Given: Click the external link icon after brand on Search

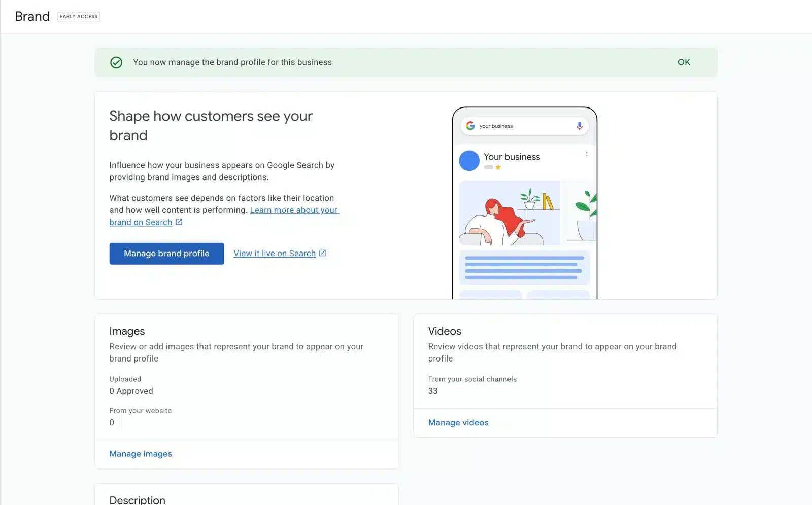Looking at the screenshot, I should tap(179, 222).
